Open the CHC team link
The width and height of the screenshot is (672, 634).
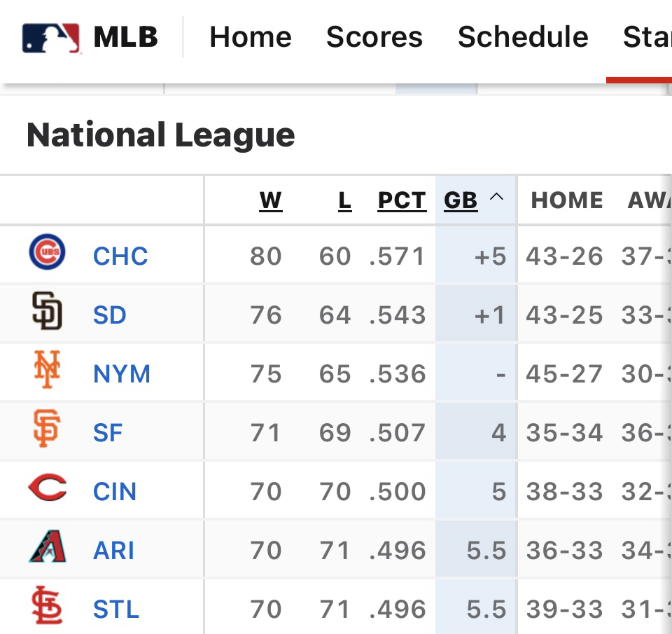[120, 256]
